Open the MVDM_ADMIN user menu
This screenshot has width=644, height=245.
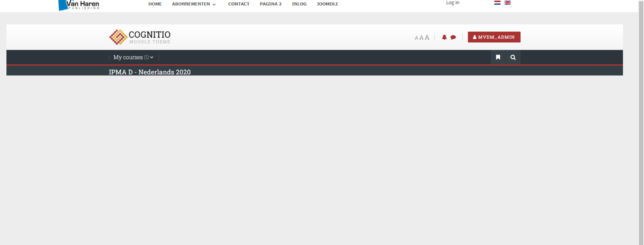point(494,37)
